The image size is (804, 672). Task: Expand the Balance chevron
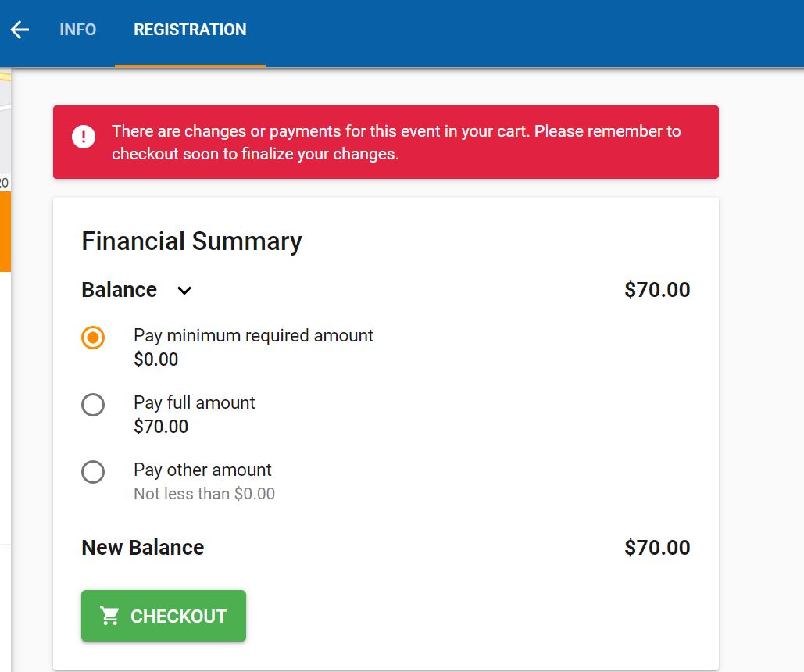[184, 291]
